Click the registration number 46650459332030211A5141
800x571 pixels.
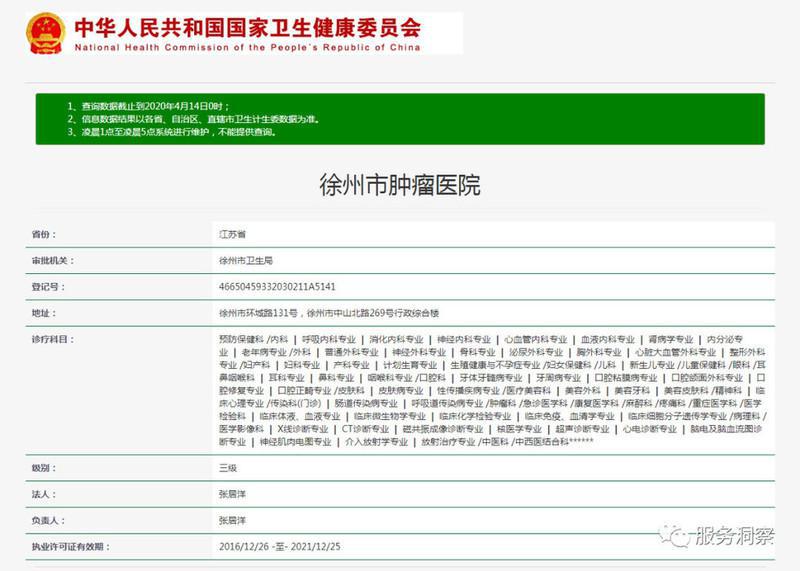(x=284, y=286)
